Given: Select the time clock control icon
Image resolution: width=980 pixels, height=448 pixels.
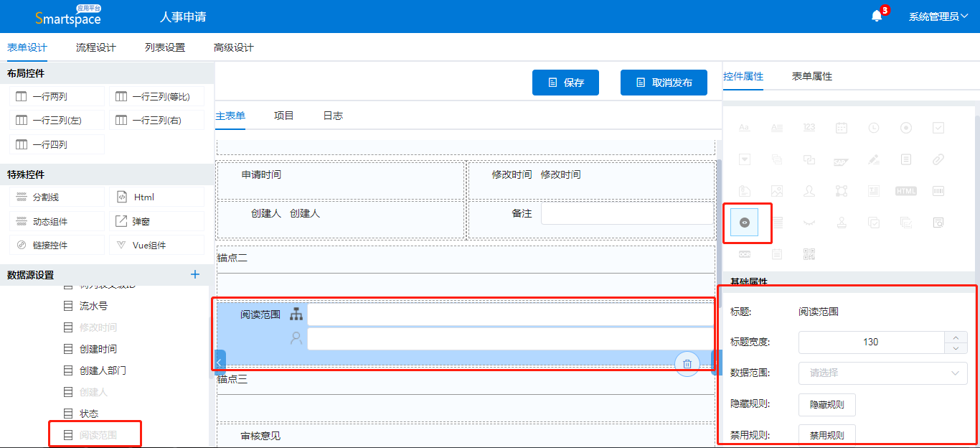Looking at the screenshot, I should click(874, 128).
